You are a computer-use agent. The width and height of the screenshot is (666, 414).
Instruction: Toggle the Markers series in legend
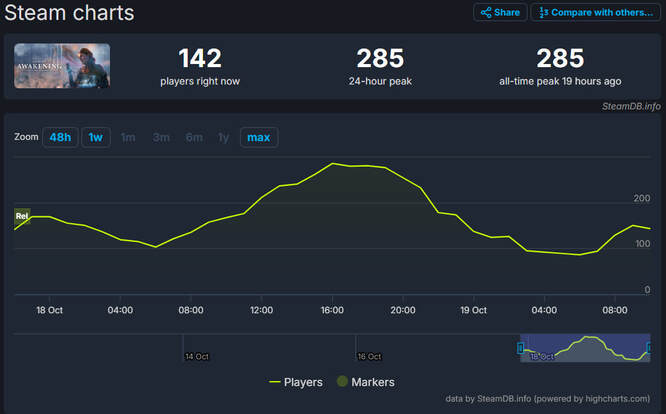366,382
